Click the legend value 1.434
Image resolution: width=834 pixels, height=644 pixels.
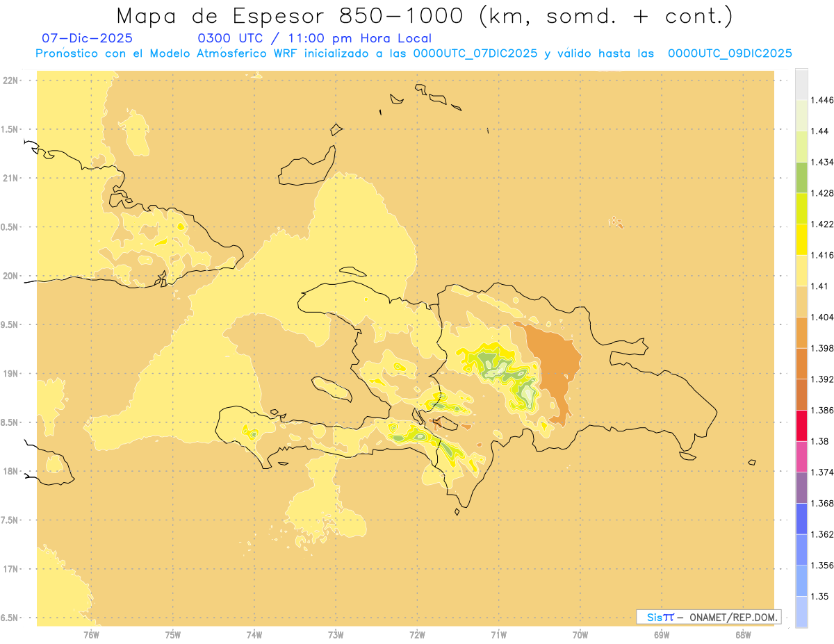[x=822, y=162]
